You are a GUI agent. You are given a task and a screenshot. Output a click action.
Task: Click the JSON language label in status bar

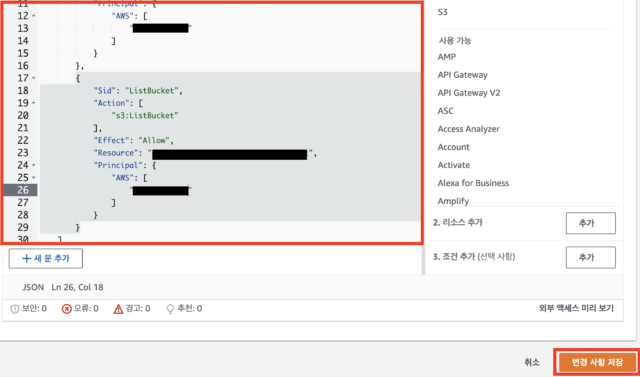pyautogui.click(x=33, y=287)
